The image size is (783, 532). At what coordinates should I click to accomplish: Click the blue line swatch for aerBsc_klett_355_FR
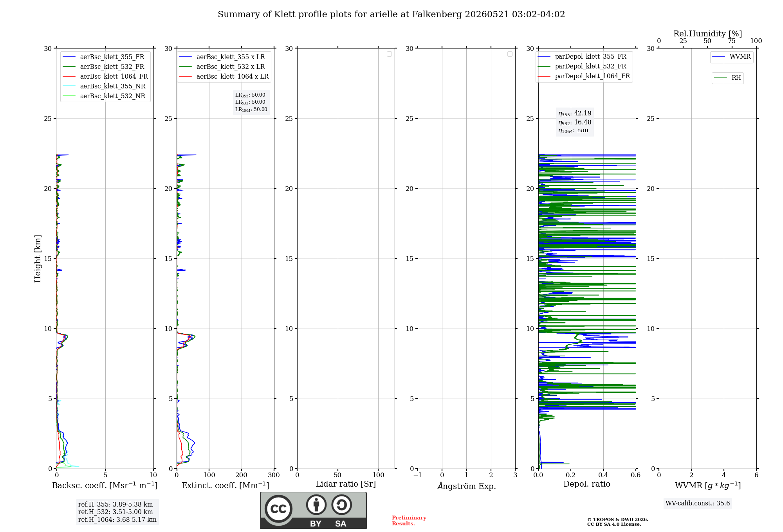[69, 57]
